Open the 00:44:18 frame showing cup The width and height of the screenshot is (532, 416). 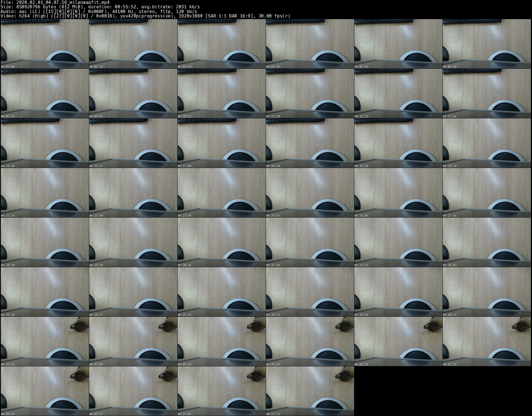(x=221, y=341)
